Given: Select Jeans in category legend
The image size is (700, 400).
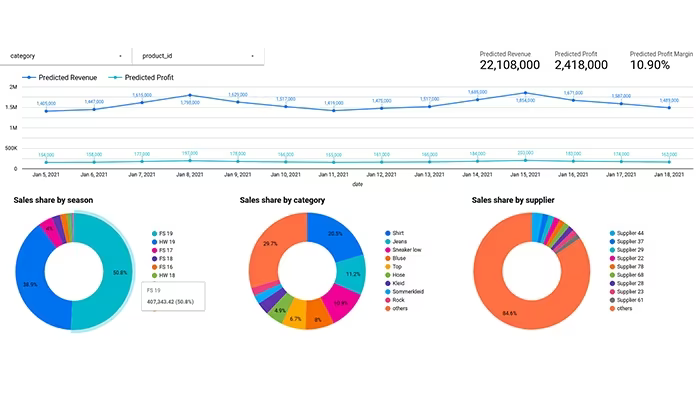Looking at the screenshot, I should pyautogui.click(x=396, y=242).
